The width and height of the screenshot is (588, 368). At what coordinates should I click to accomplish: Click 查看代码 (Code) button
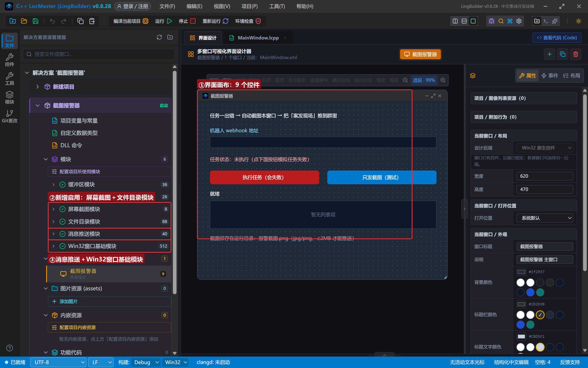click(x=557, y=38)
